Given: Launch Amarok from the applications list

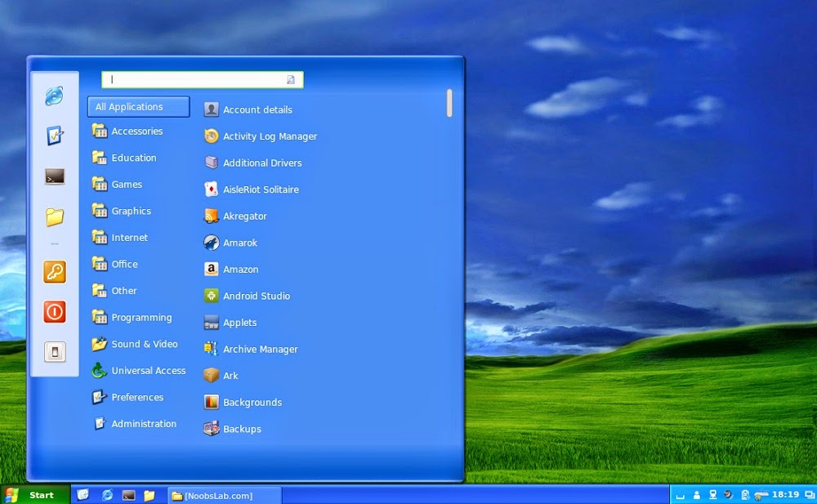Looking at the screenshot, I should [x=239, y=243].
